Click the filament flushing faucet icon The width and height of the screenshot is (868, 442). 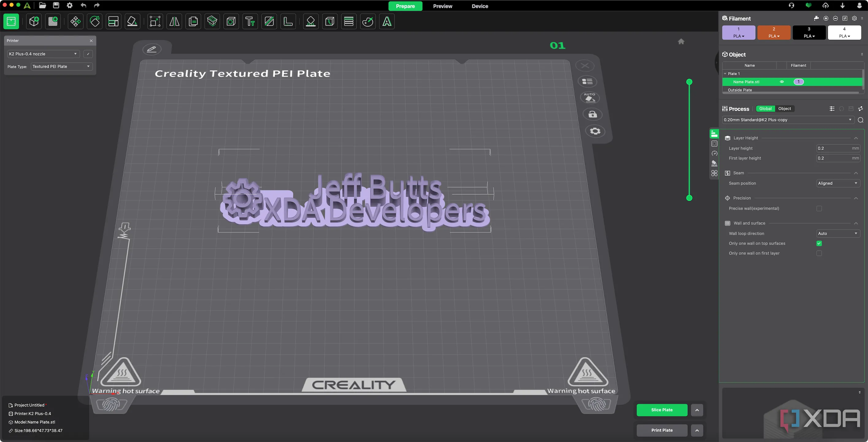(x=816, y=18)
